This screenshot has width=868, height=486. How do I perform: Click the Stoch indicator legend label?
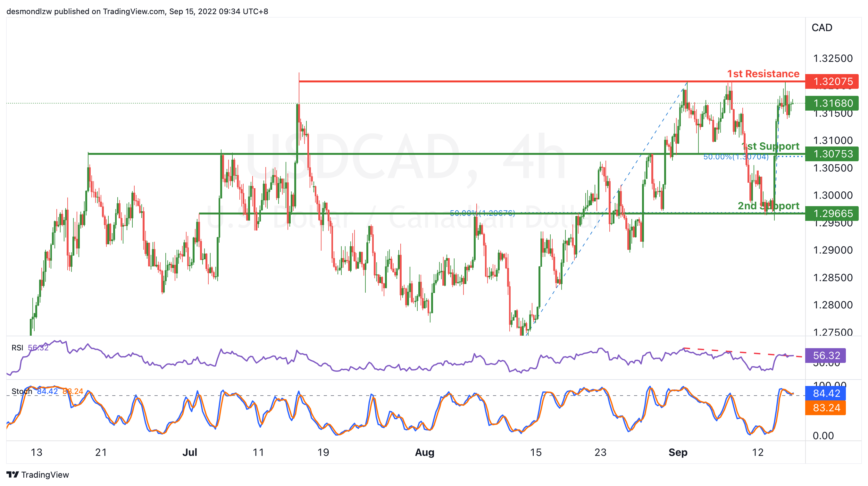coord(22,391)
